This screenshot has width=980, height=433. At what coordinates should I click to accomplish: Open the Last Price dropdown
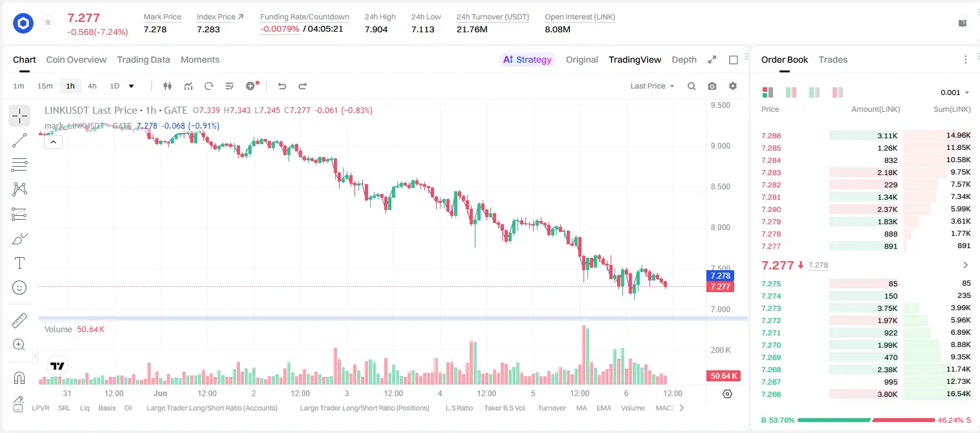[652, 86]
